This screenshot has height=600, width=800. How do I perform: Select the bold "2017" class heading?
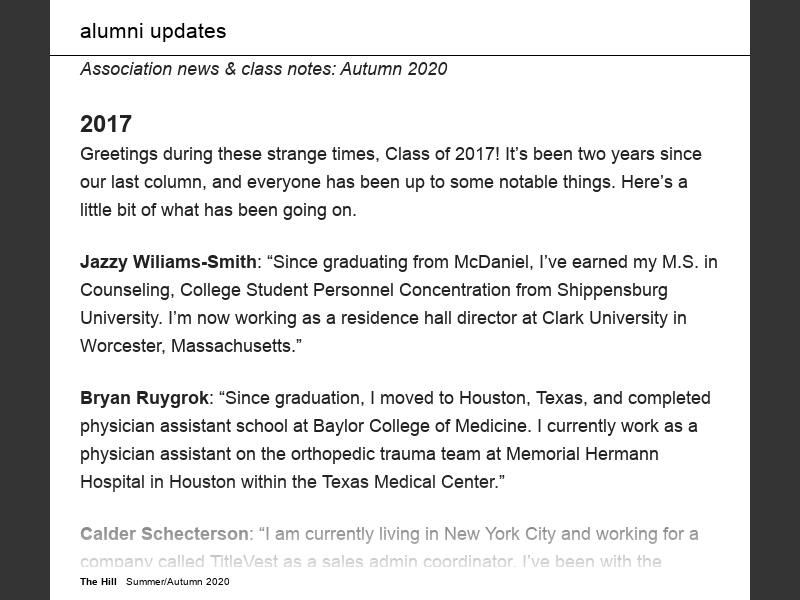106,124
